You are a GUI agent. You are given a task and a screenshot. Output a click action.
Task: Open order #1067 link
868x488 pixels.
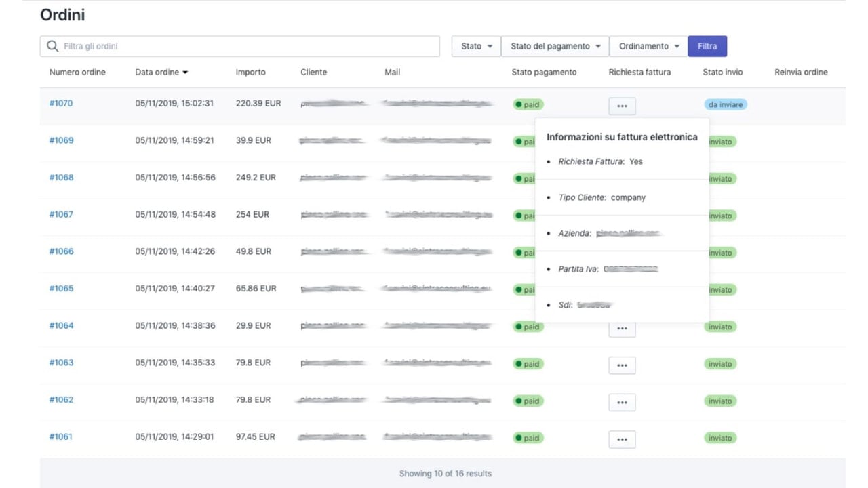coord(61,214)
